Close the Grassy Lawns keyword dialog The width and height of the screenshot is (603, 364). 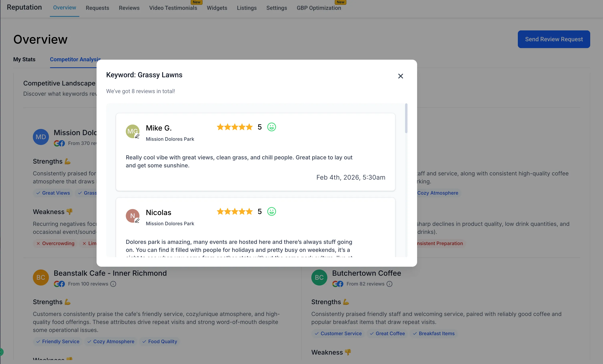point(400,76)
